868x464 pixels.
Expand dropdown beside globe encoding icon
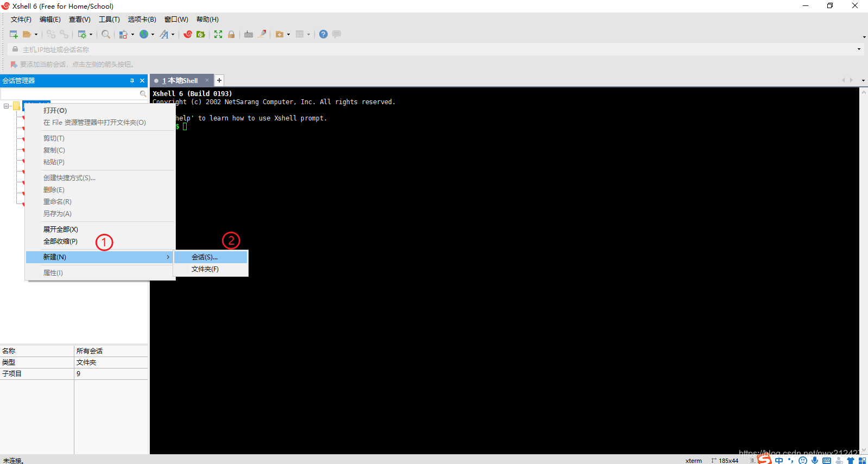(153, 34)
